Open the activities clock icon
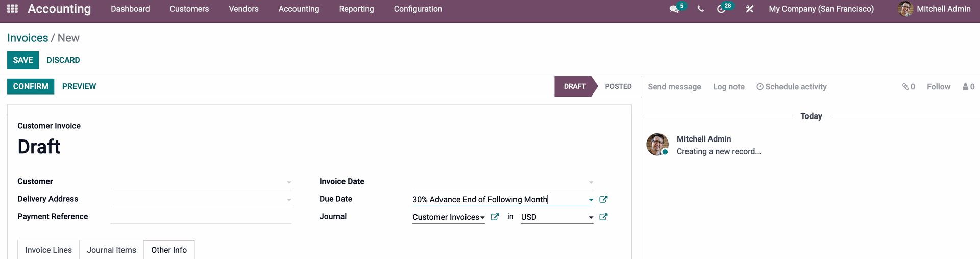This screenshot has width=980, height=259. coord(721,9)
